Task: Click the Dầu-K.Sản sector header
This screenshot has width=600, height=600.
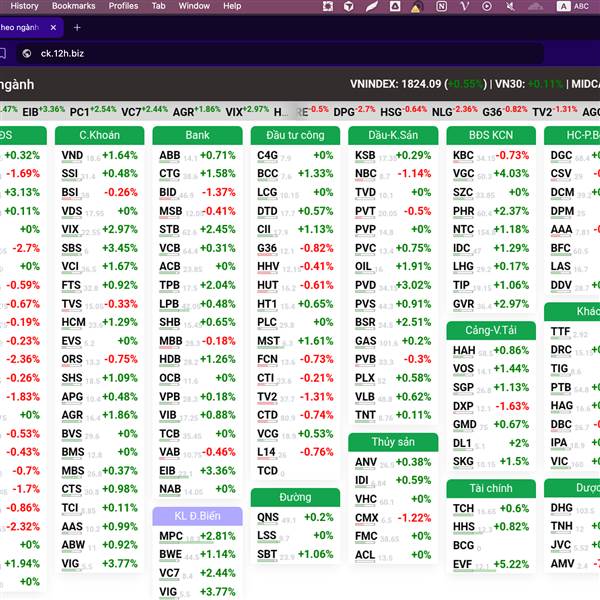Action: coord(393,135)
